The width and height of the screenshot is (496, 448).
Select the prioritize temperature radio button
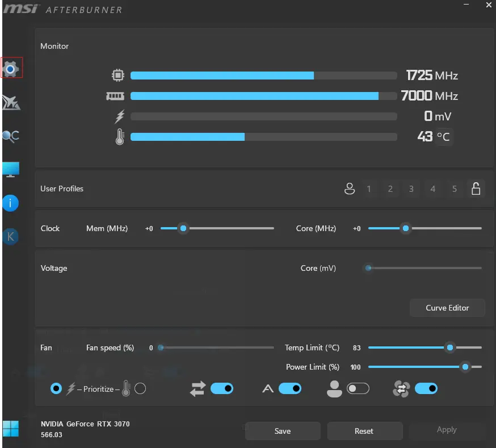140,388
